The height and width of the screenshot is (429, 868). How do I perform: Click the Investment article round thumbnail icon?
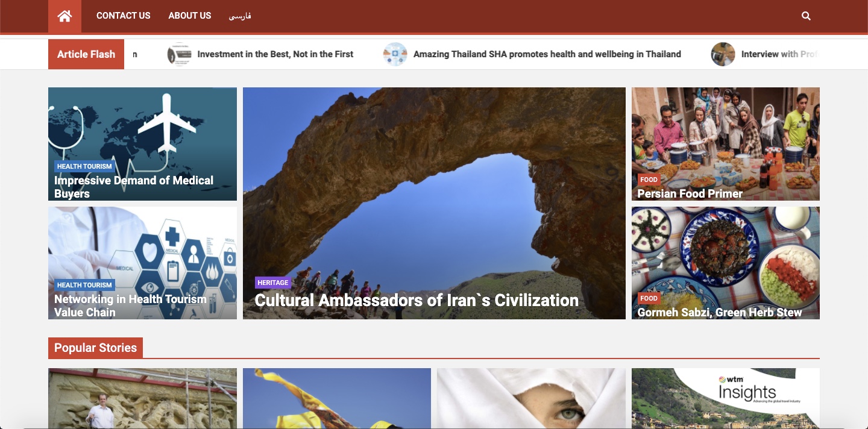pyautogui.click(x=179, y=54)
